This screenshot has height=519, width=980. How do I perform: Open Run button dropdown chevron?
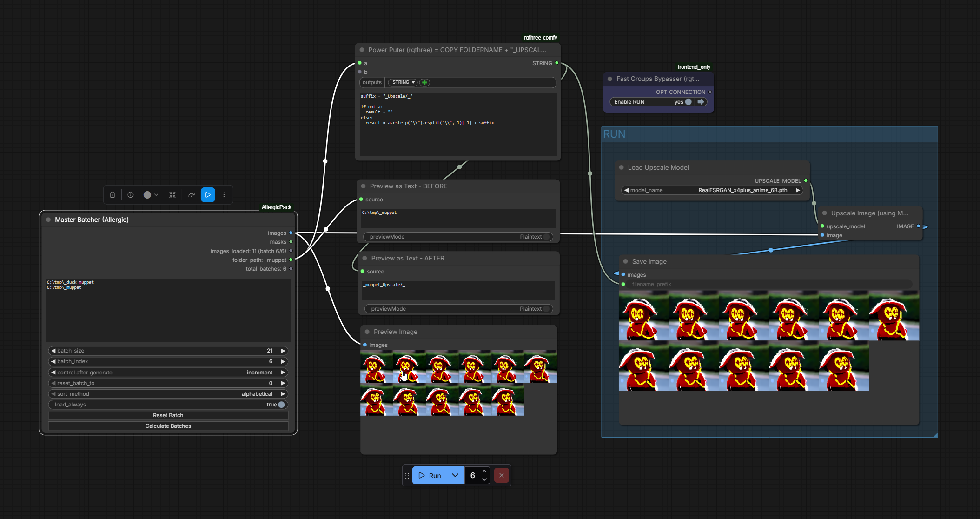[455, 475]
